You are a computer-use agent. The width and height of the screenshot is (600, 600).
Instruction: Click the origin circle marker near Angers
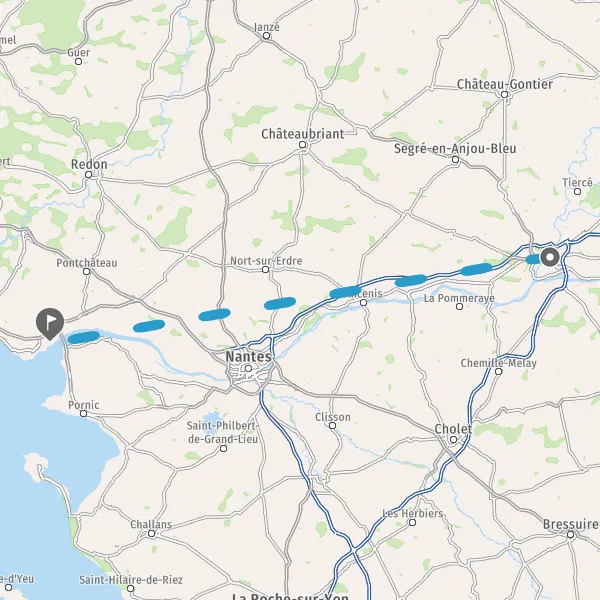point(550,257)
